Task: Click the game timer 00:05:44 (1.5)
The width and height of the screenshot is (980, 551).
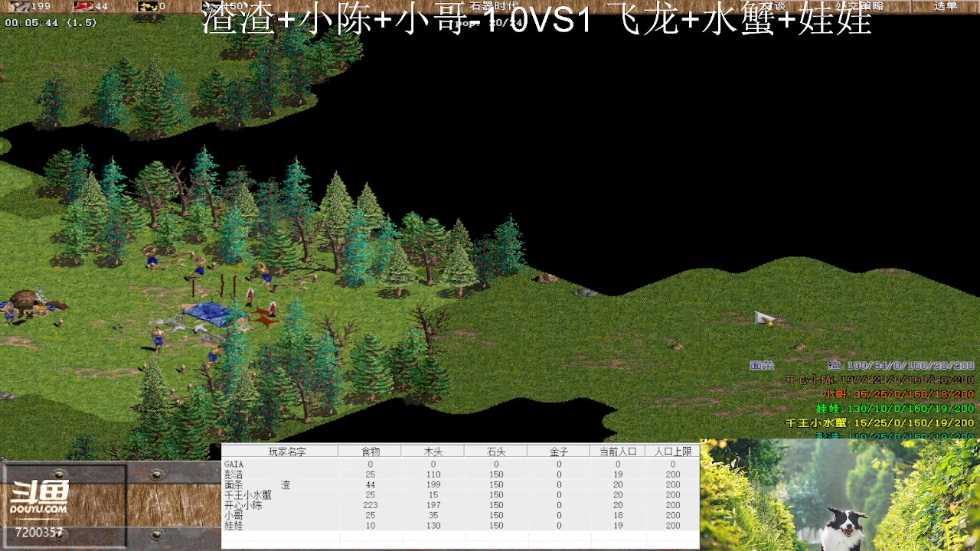Action: pyautogui.click(x=51, y=23)
